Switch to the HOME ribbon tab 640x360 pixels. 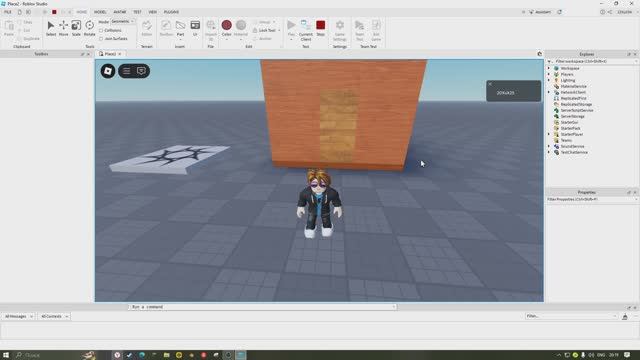(x=81, y=12)
